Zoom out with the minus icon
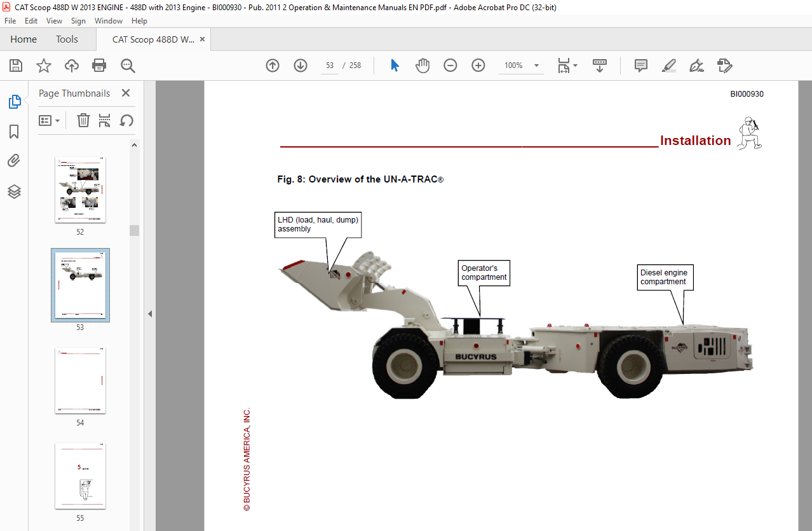Viewport: 812px width, 531px height. (450, 66)
